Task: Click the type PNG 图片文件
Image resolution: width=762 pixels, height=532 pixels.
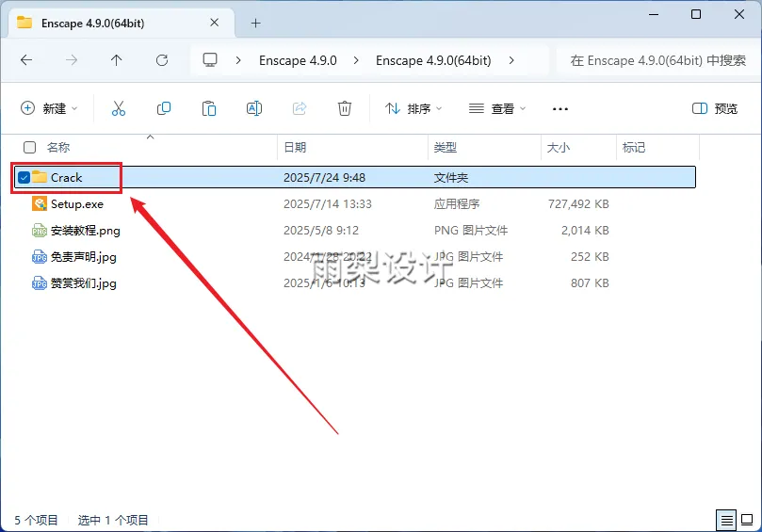Action: (471, 231)
